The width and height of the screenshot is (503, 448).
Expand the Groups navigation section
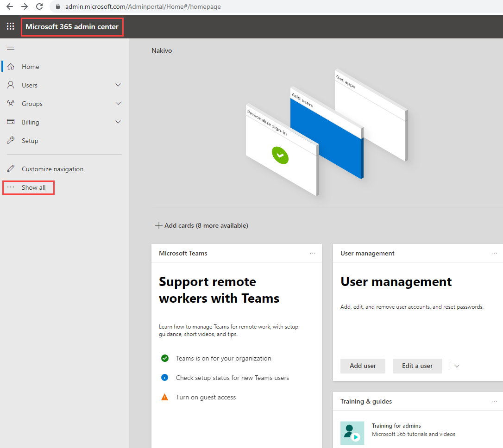pyautogui.click(x=118, y=104)
